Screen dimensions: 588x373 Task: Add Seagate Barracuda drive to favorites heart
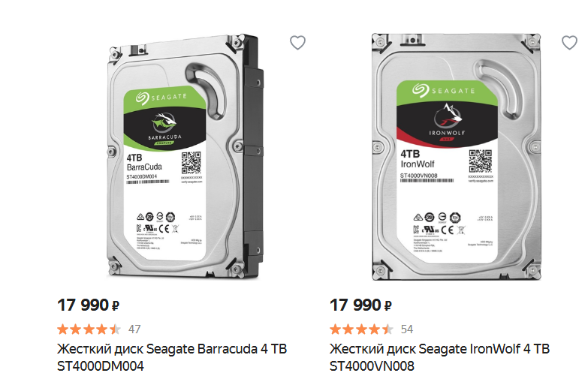pyautogui.click(x=297, y=43)
